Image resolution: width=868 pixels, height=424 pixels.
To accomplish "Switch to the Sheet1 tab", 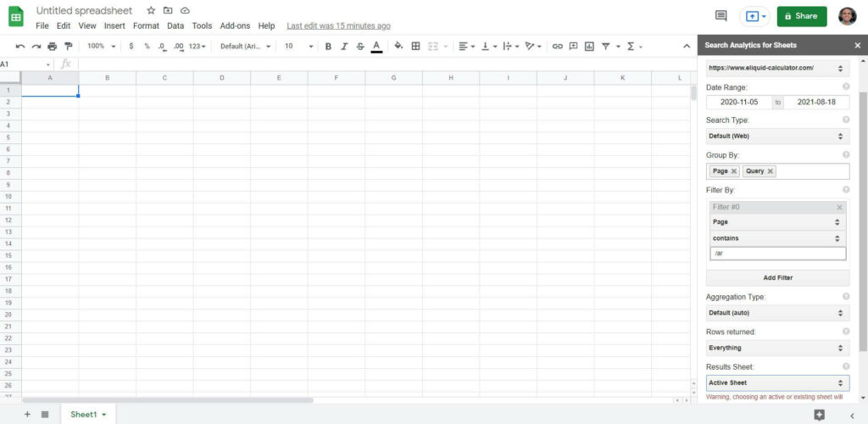I will coord(83,415).
